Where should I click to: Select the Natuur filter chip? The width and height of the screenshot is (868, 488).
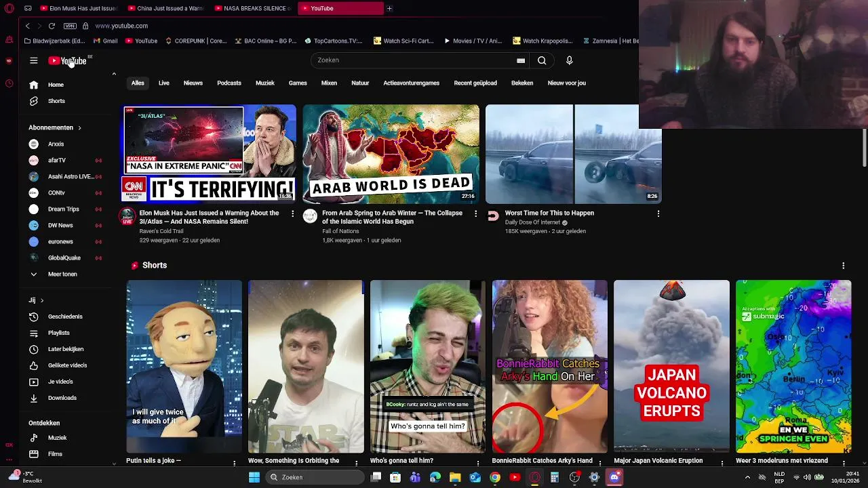tap(360, 83)
